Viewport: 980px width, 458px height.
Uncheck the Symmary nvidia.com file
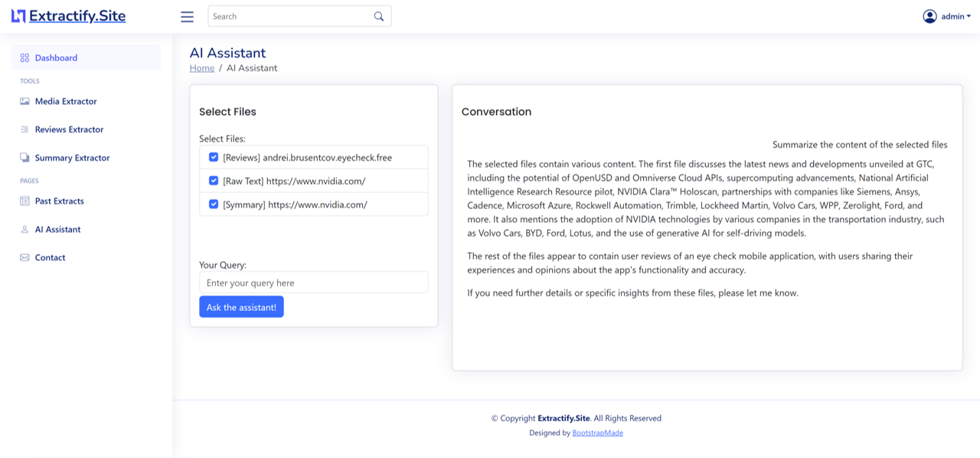[x=214, y=204]
